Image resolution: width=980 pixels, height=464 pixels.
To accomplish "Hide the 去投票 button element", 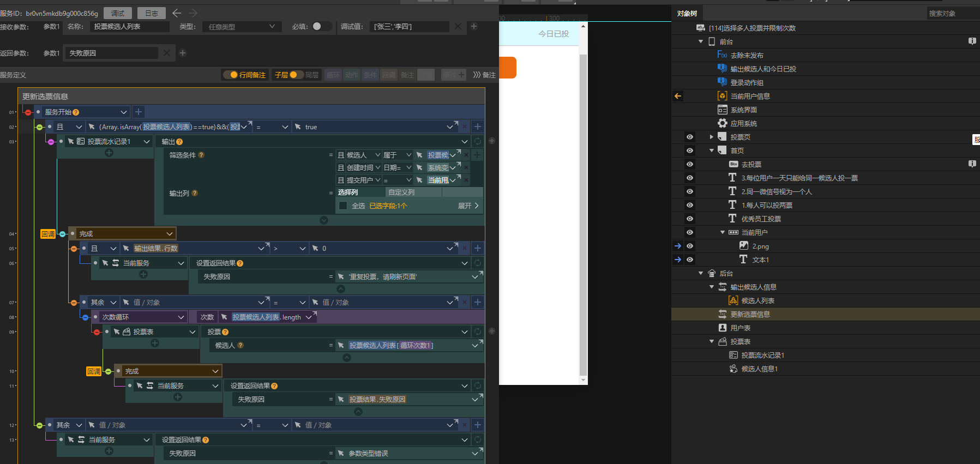I will (690, 164).
